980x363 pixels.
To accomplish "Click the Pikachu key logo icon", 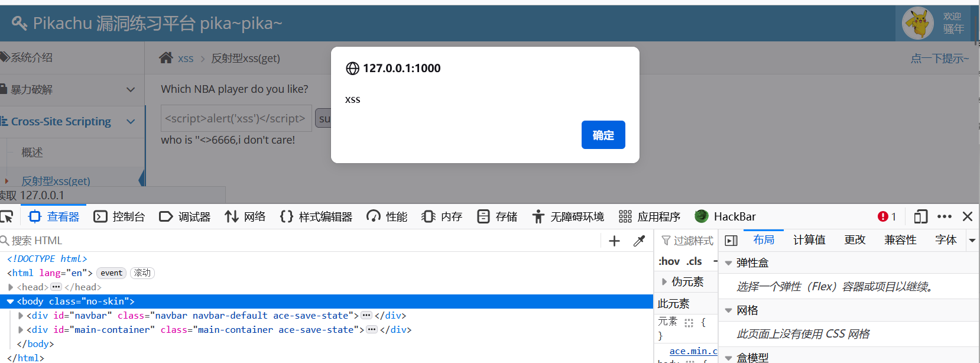I will tap(19, 23).
